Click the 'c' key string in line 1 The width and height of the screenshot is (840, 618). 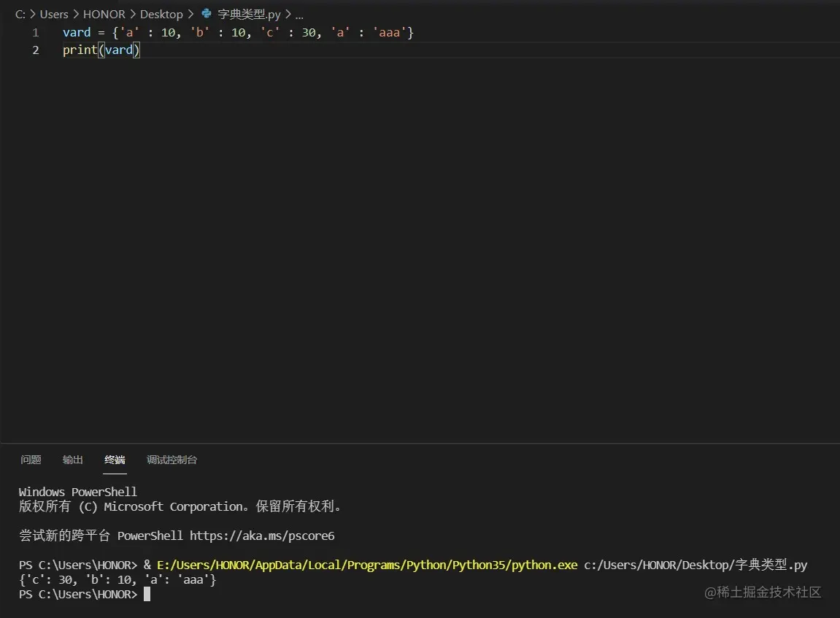[x=270, y=33]
